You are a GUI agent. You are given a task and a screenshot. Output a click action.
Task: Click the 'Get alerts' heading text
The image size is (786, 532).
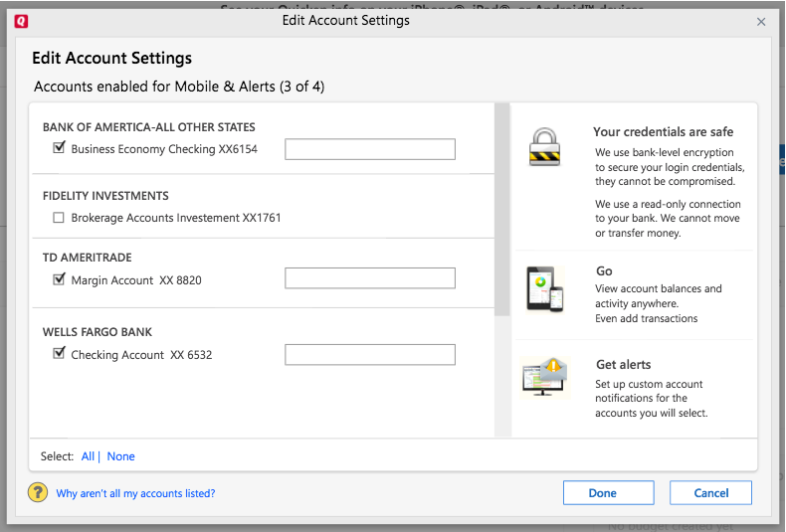click(624, 365)
